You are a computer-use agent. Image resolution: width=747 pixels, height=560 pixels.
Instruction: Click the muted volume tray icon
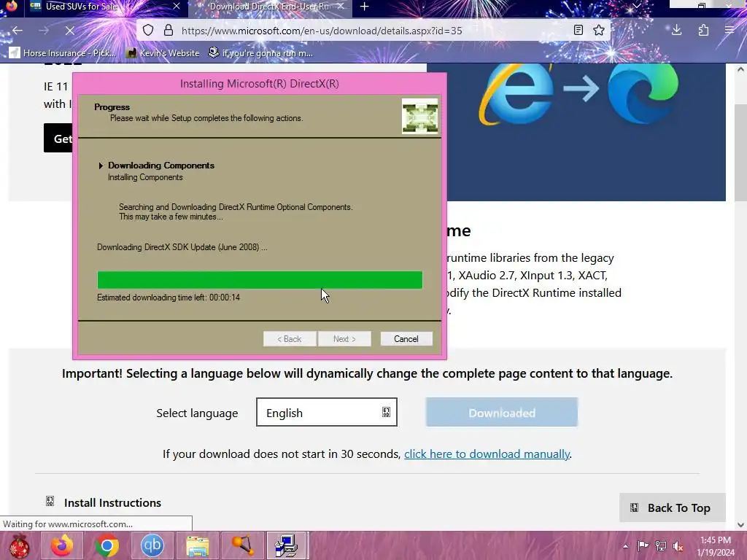[678, 546]
